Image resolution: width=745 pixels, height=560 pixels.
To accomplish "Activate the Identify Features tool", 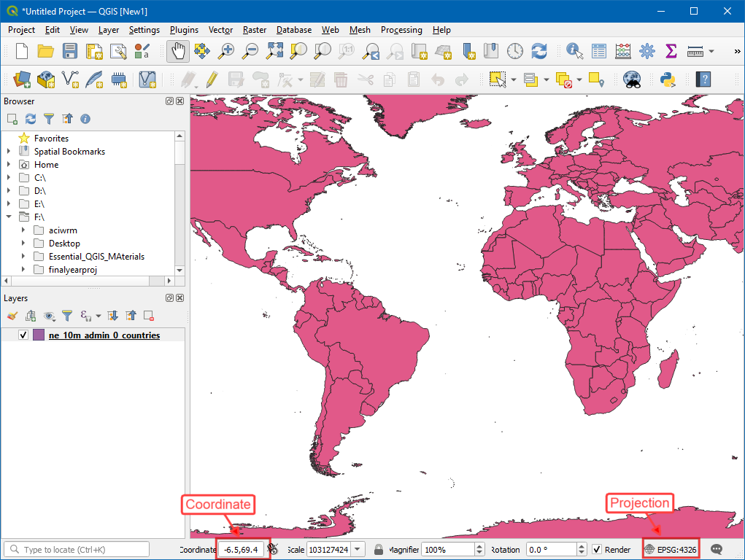I will (x=575, y=51).
